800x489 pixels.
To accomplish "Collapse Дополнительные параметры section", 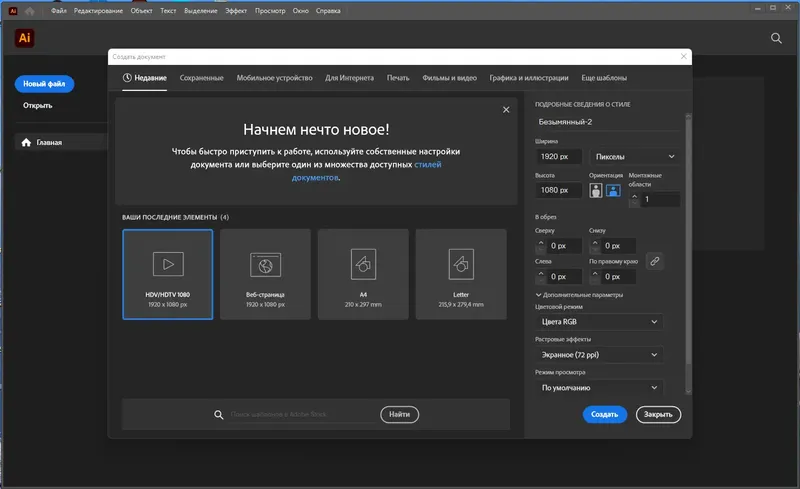I will 579,295.
